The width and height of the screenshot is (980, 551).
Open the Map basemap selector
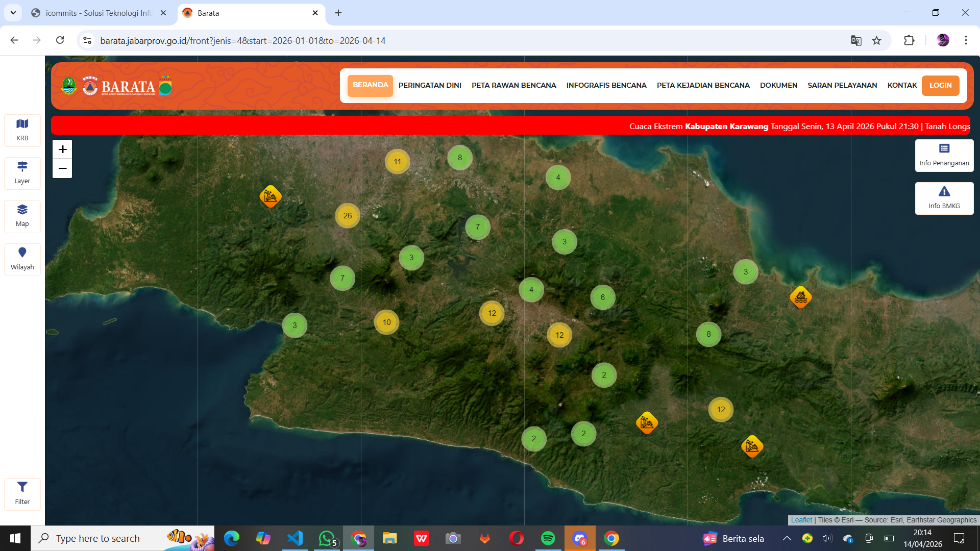[22, 215]
